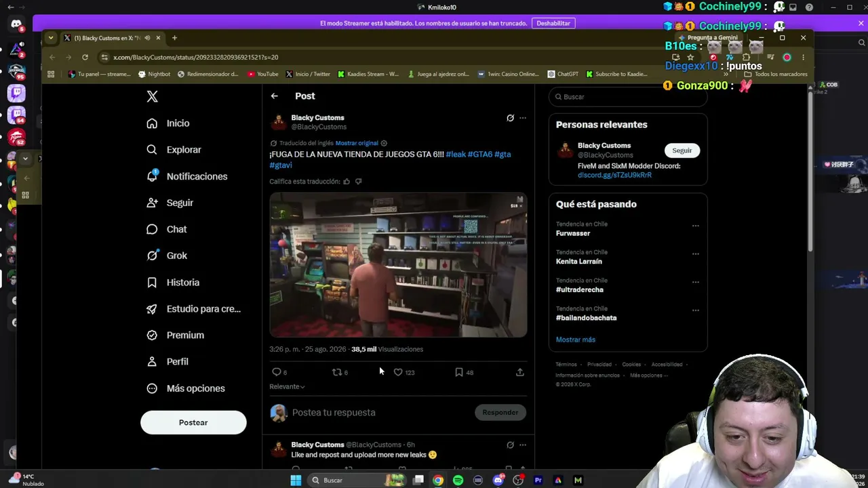Click Mostrar original translation link
Viewport: 868px width, 488px height.
pos(357,143)
